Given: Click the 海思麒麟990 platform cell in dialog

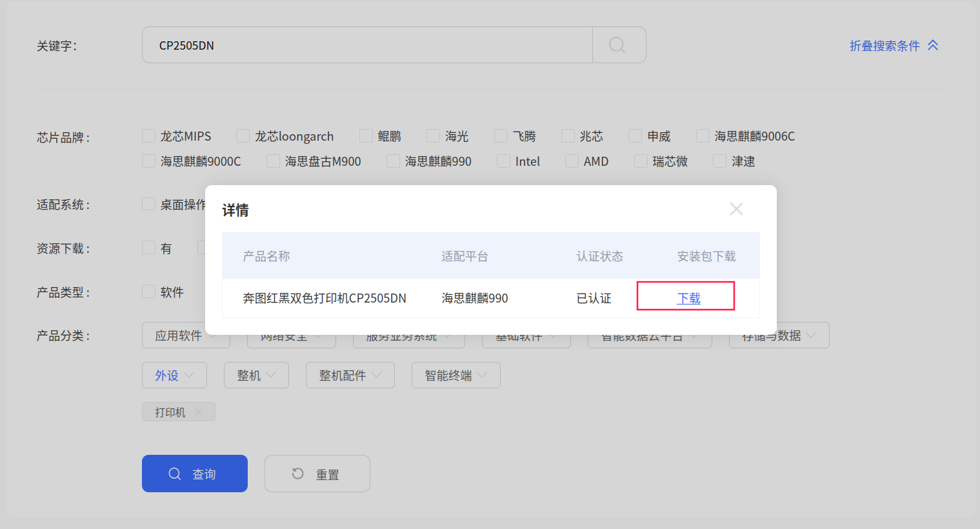Looking at the screenshot, I should (x=475, y=298).
